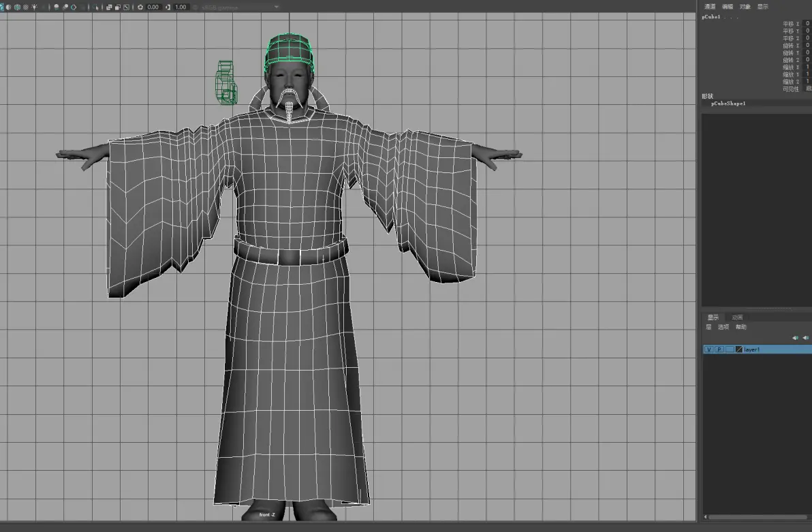This screenshot has width=812, height=532.
Task: Click the create new layer icon
Action: coord(796,338)
